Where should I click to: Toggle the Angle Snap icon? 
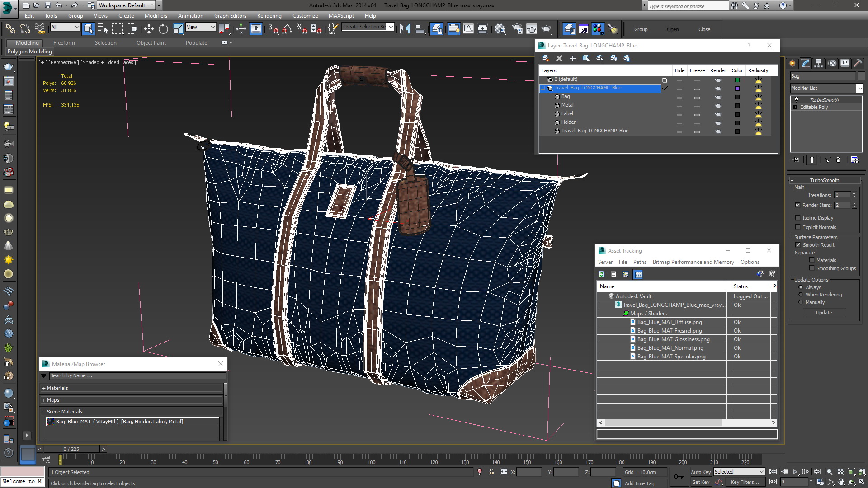287,29
